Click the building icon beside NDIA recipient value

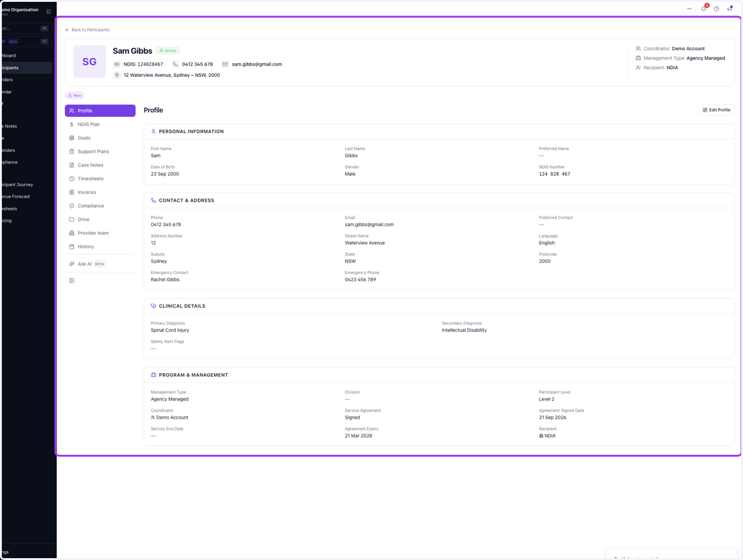click(541, 436)
